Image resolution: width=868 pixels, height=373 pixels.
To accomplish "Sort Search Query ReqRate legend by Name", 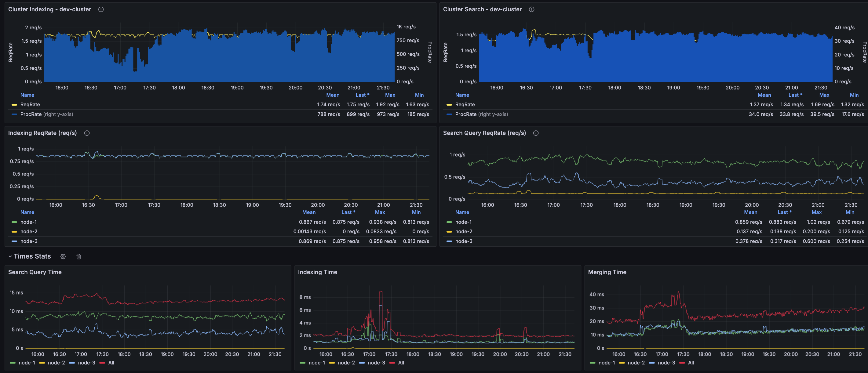I will (x=462, y=212).
